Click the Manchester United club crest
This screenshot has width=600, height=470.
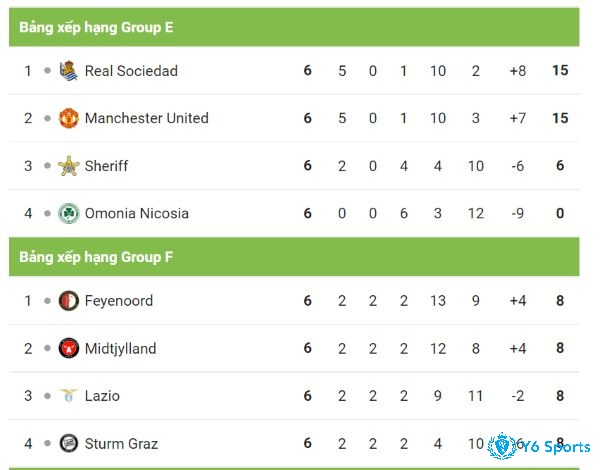click(x=68, y=118)
